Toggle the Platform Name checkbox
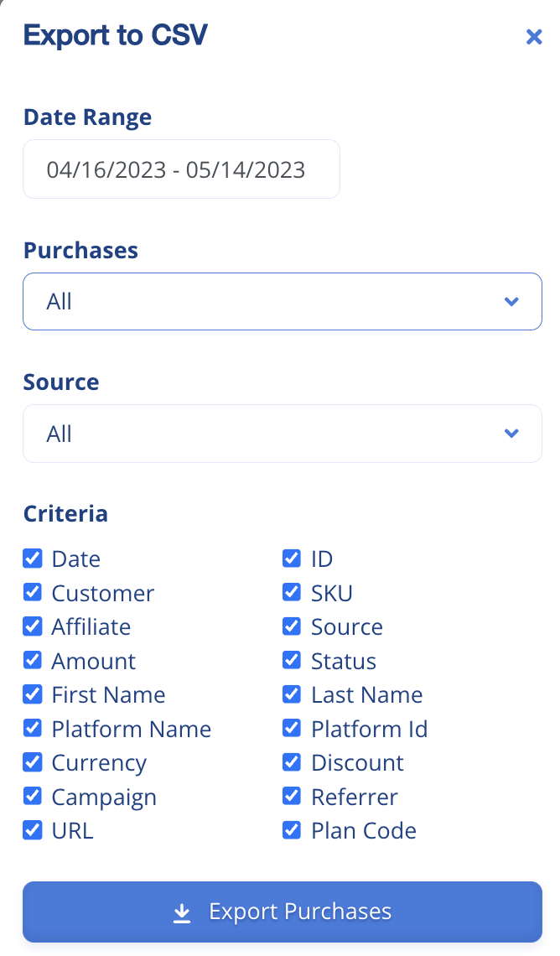This screenshot has width=560, height=956. [x=32, y=728]
